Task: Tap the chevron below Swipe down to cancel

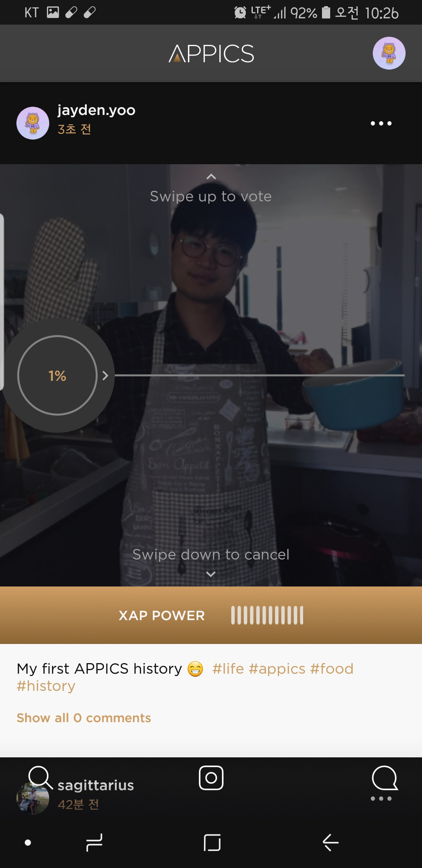Action: (x=211, y=574)
